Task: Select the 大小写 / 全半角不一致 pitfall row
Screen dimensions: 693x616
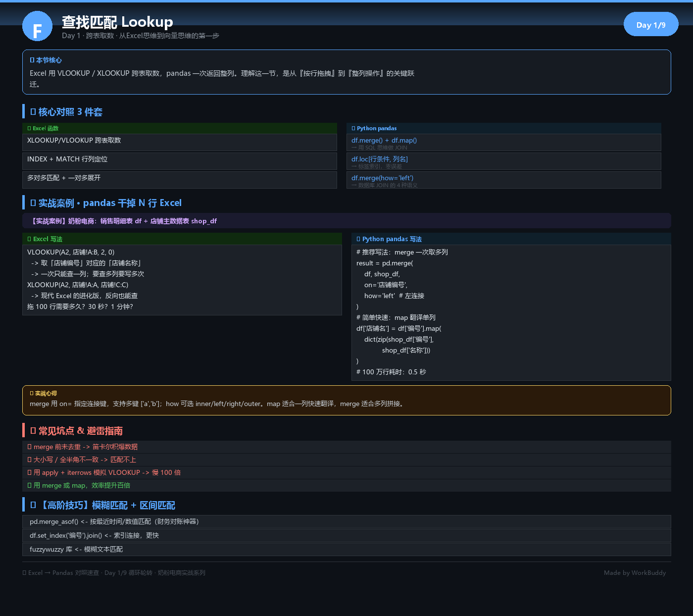Action: click(x=346, y=460)
